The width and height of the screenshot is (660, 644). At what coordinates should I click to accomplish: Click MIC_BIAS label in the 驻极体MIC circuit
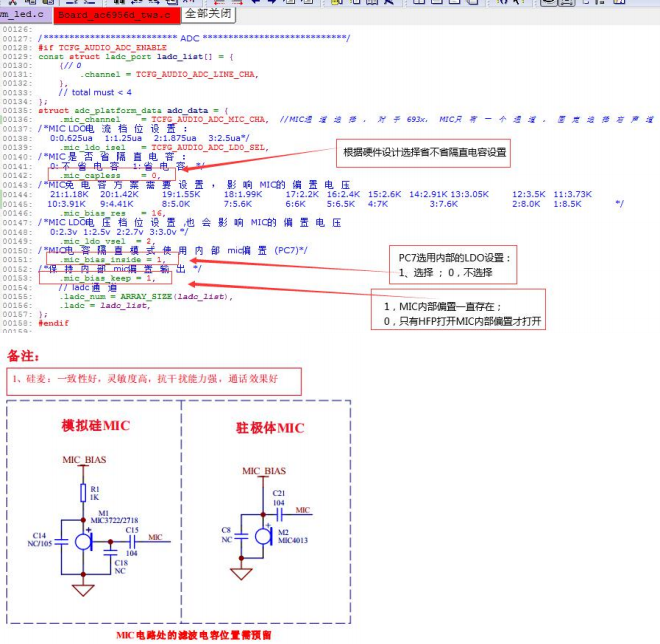[x=264, y=471]
